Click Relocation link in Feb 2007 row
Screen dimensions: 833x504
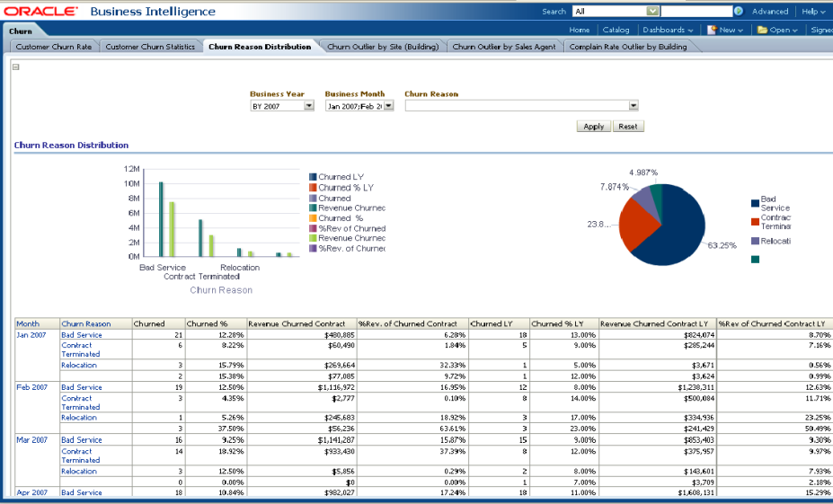79,418
